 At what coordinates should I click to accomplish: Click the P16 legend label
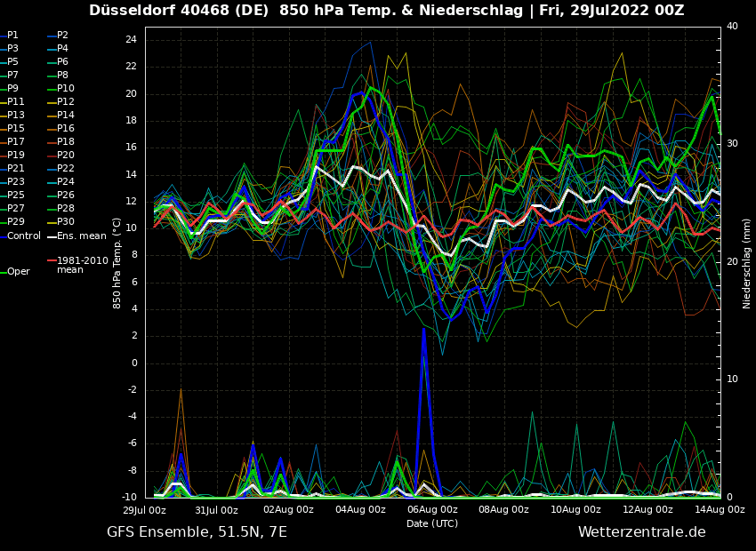pyautogui.click(x=67, y=129)
